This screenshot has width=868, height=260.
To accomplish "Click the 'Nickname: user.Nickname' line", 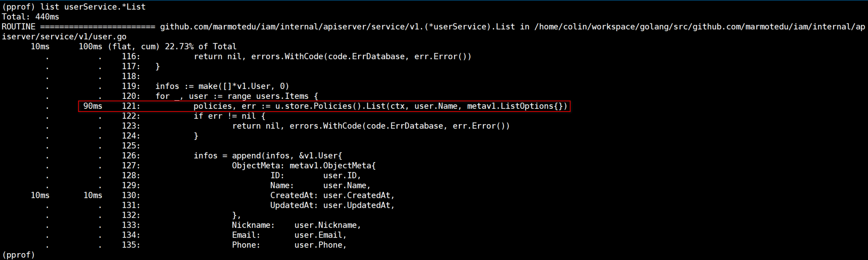I will 296,225.
